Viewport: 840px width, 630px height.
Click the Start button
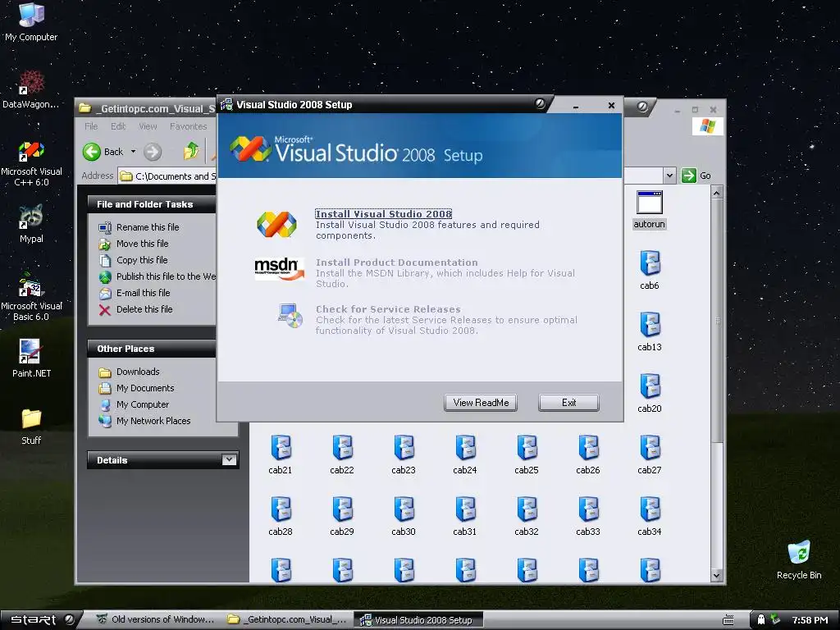pos(39,620)
